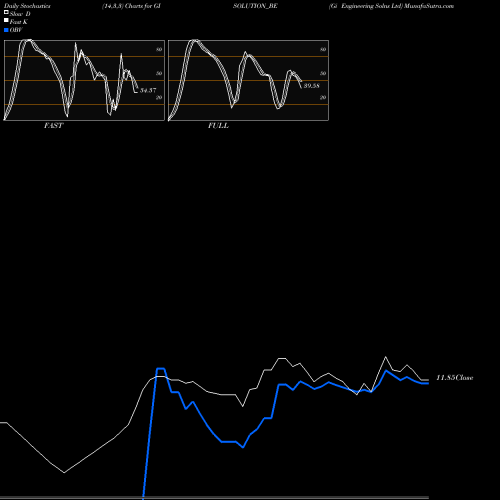Click the FAST stochastic chart thumbnail
The width and height of the screenshot is (500, 500).
pyautogui.click(x=84, y=80)
